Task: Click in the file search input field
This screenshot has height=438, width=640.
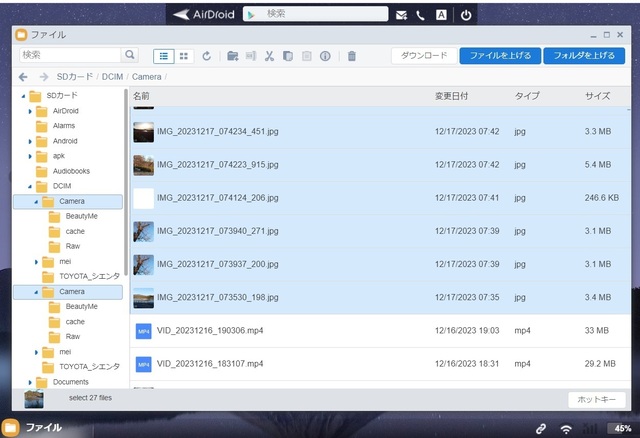Action: (x=70, y=55)
